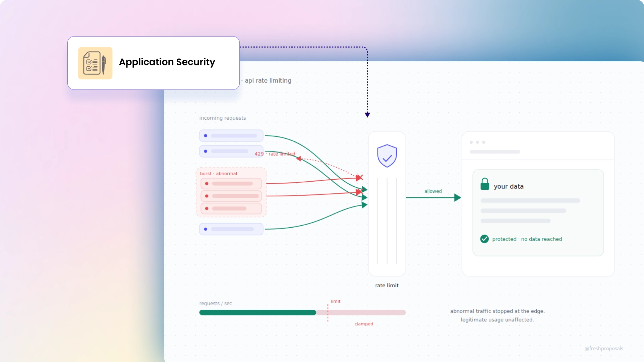Viewport: 644px width, 362px height.
Task: Click the 'burst · abnormal' label
Action: pyautogui.click(x=219, y=174)
